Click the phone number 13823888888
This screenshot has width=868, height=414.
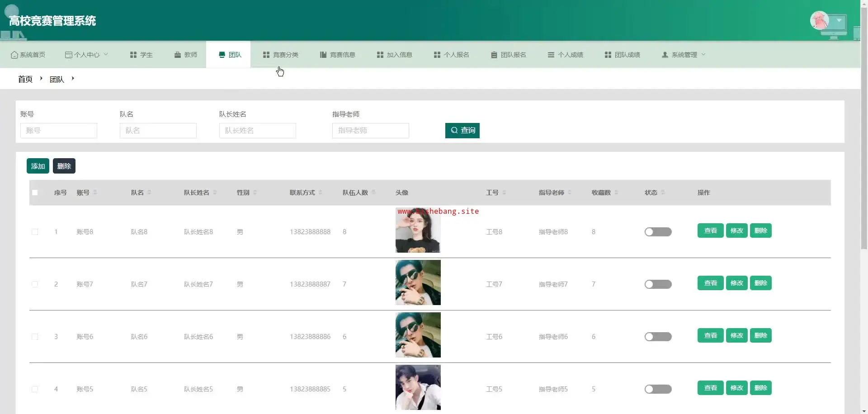[x=310, y=232]
